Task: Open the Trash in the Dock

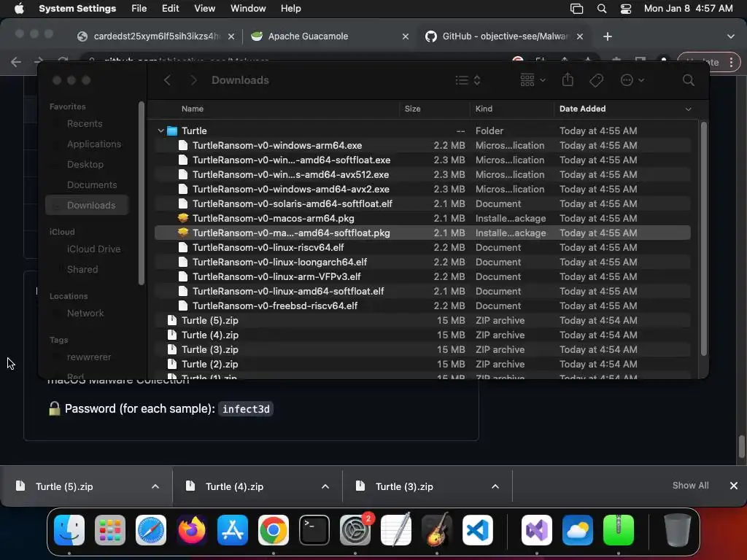Action: point(678,530)
